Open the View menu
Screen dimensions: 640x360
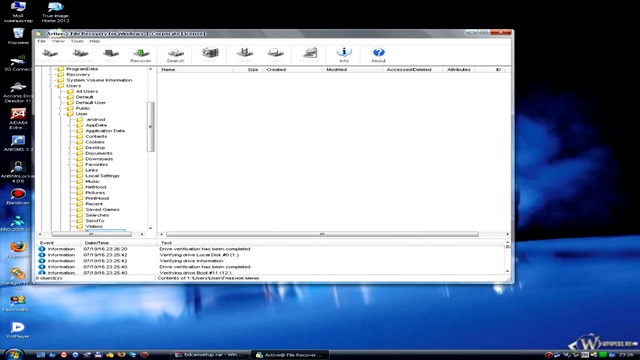point(58,41)
